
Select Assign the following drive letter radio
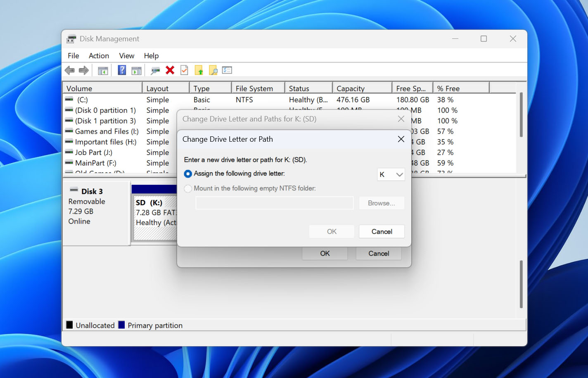[x=188, y=174]
